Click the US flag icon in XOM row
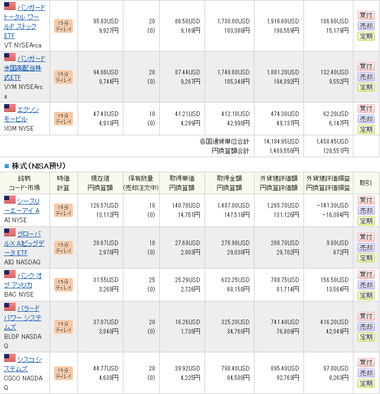 pos(10,108)
